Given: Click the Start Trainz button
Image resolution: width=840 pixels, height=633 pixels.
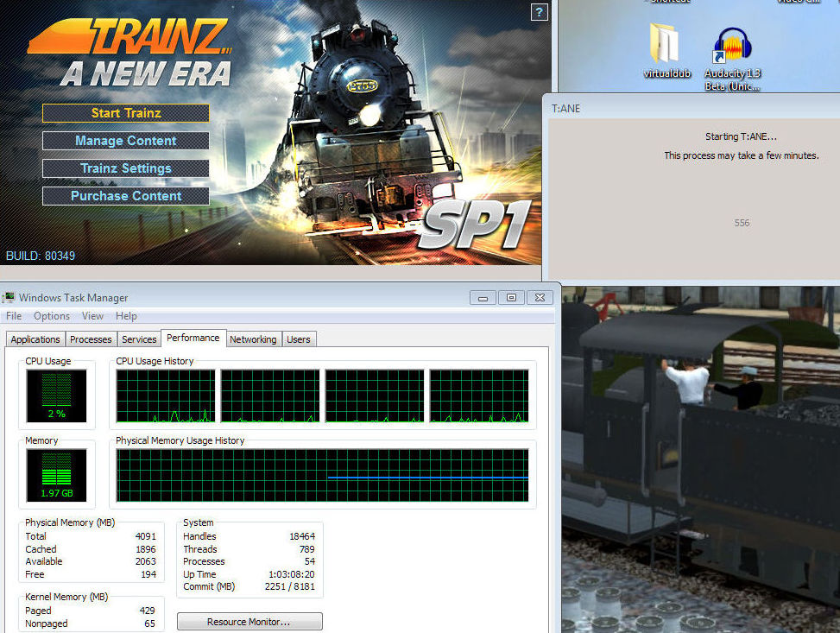Looking at the screenshot, I should [x=126, y=113].
